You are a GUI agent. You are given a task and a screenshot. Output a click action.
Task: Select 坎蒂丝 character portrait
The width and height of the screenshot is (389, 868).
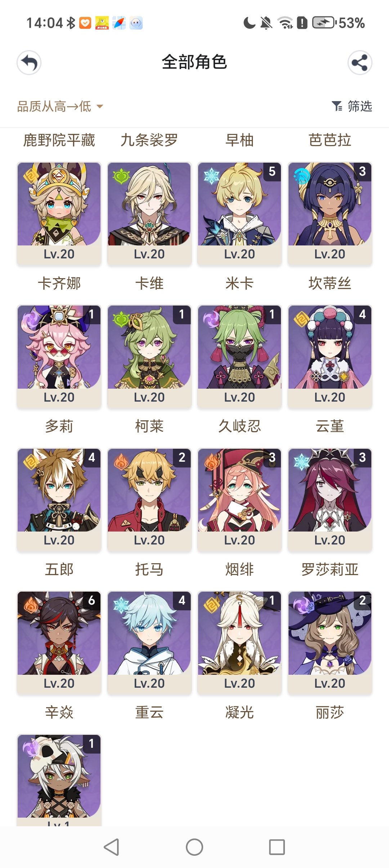pos(330,214)
